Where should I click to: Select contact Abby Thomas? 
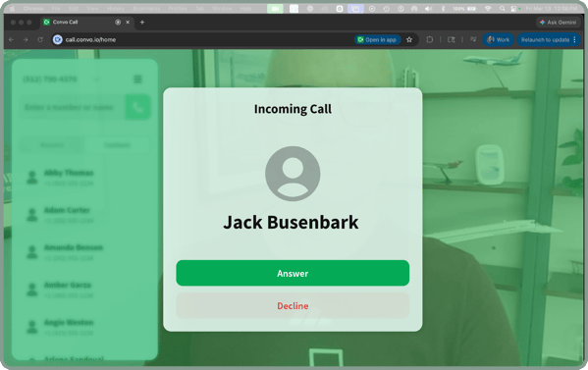click(84, 178)
